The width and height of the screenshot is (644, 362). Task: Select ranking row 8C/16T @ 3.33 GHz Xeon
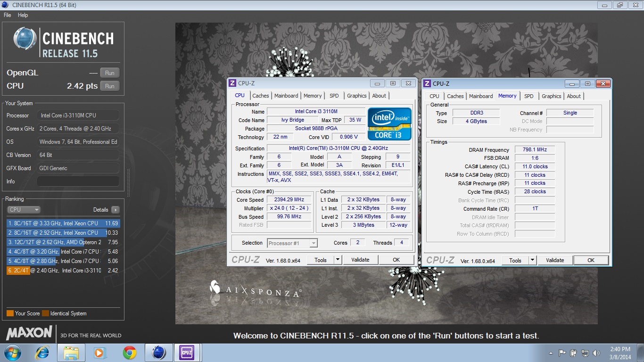coord(63,223)
